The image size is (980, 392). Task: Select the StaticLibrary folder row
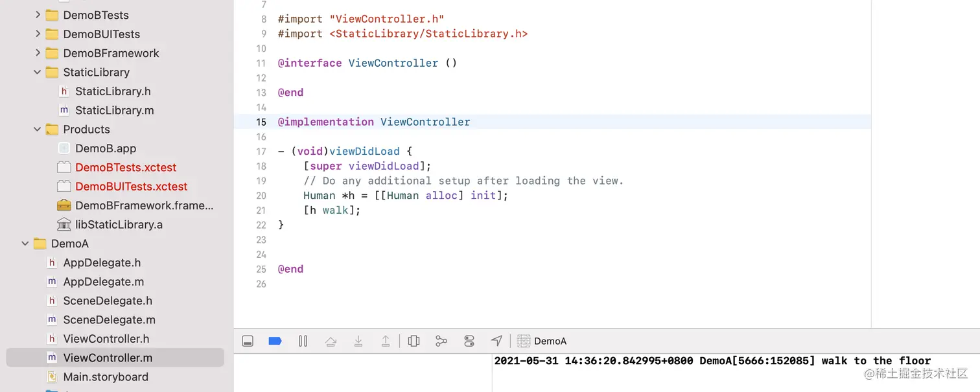96,72
